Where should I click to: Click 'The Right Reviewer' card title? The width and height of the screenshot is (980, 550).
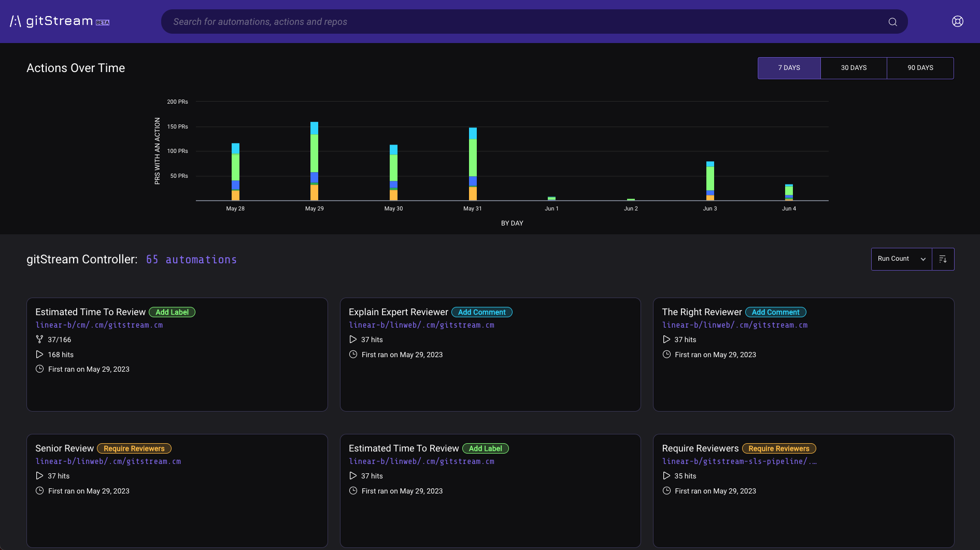tap(702, 312)
